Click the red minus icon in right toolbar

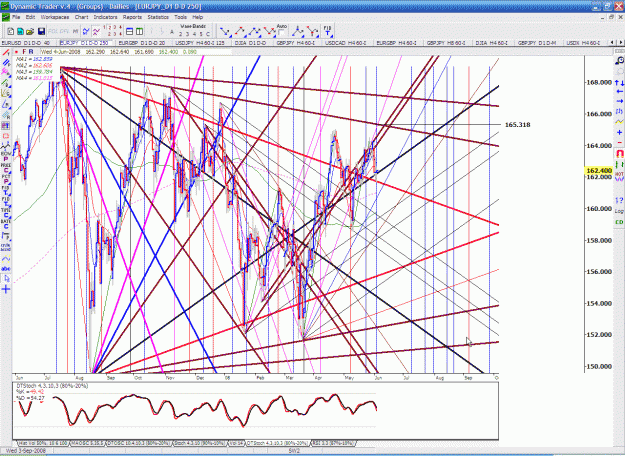619,142
